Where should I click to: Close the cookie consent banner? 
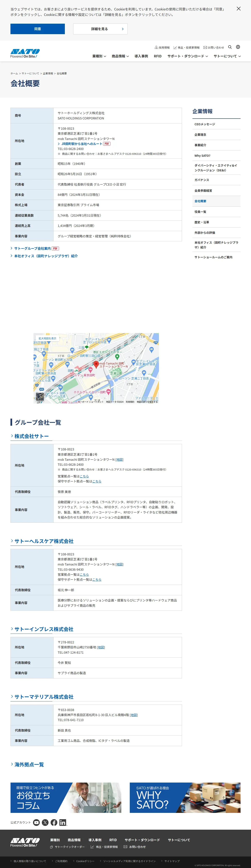(x=238, y=9)
